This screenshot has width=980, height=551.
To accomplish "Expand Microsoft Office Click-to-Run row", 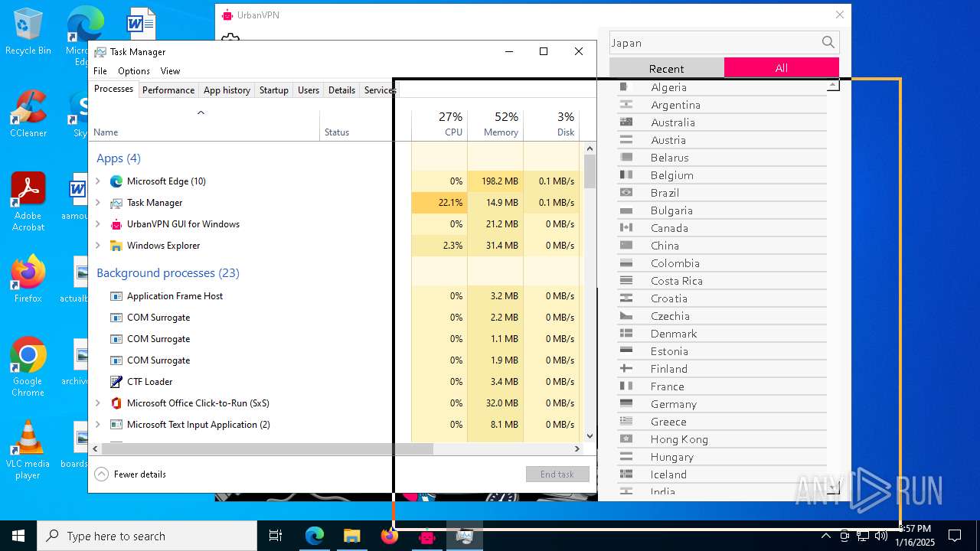I will (x=97, y=403).
